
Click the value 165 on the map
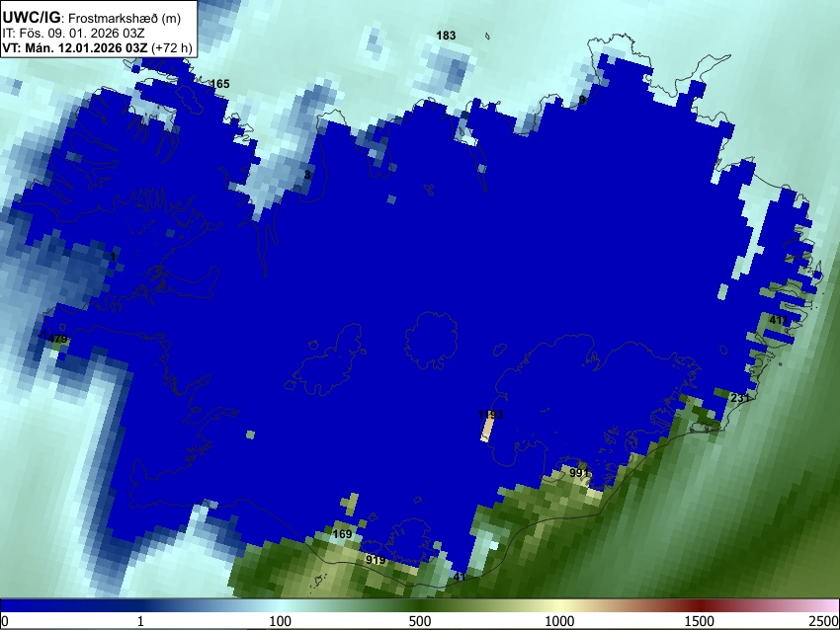(219, 84)
